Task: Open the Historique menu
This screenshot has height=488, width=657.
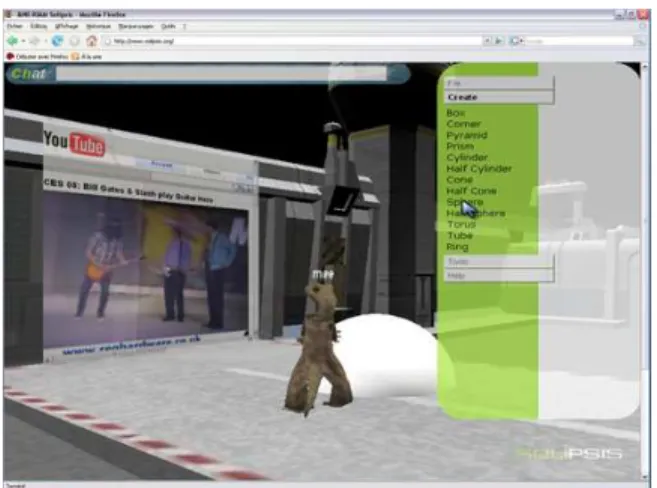Action: coord(98,26)
